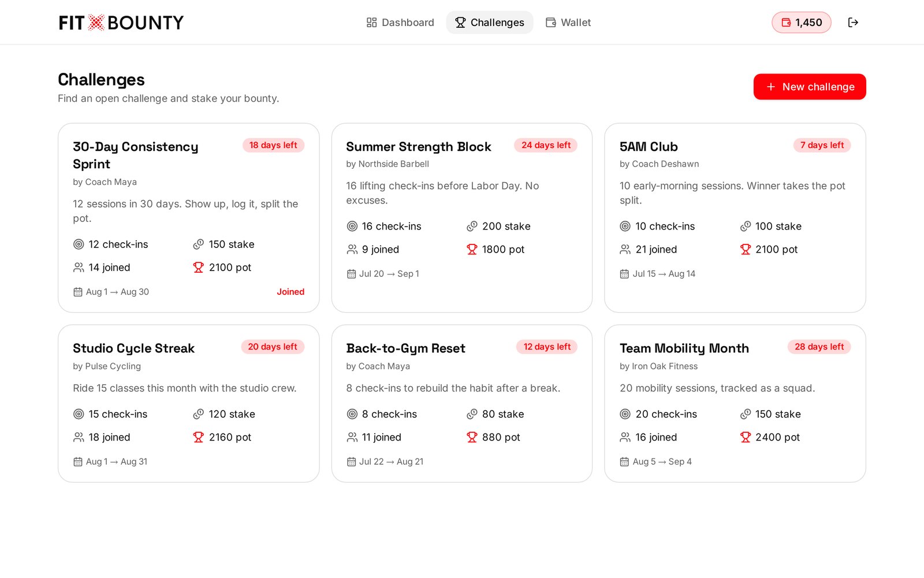The image size is (924, 578).
Task: Open the 1,450 wallet balance badge
Action: point(802,23)
